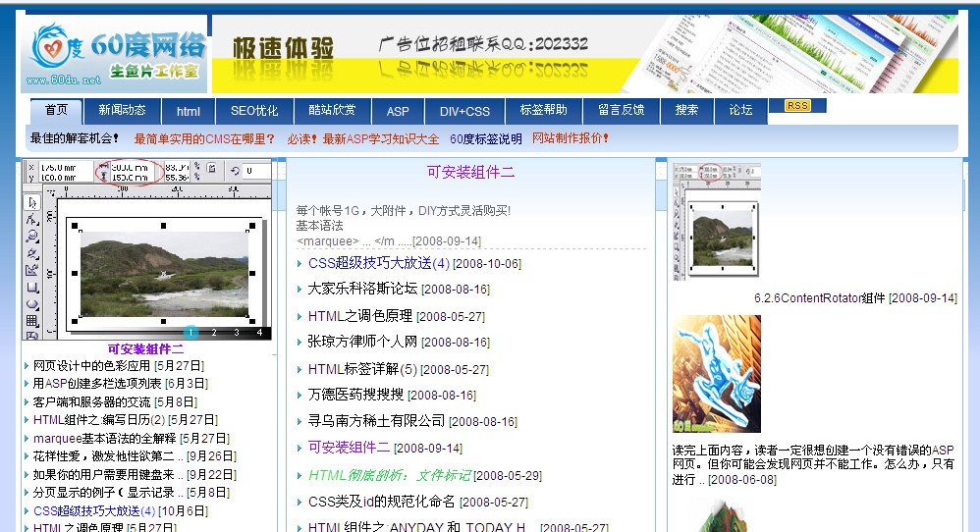Click small CorelDRAW thumbnail in right column
The image size is (980, 532).
pos(716,221)
